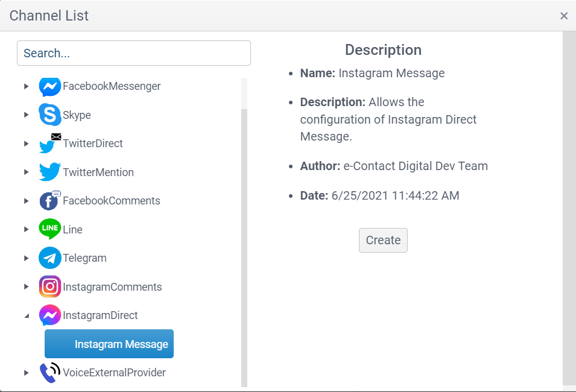Close the Channel List dialog
576x392 pixels.
point(564,16)
